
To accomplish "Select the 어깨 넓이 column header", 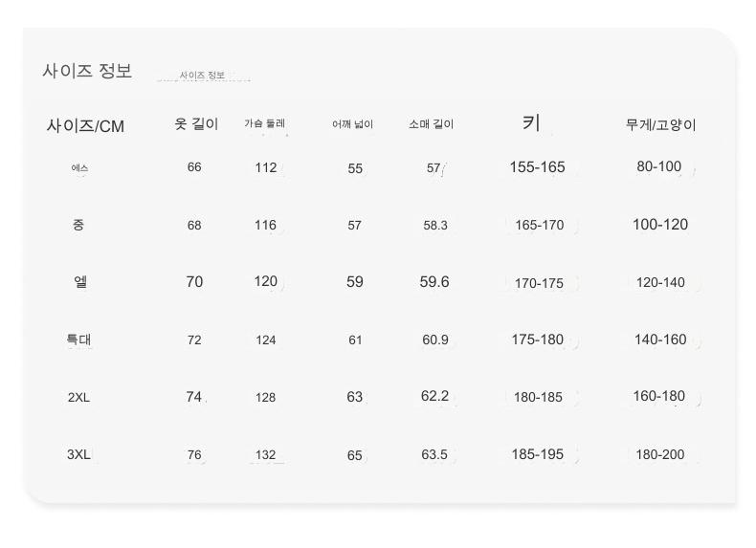I will (353, 124).
